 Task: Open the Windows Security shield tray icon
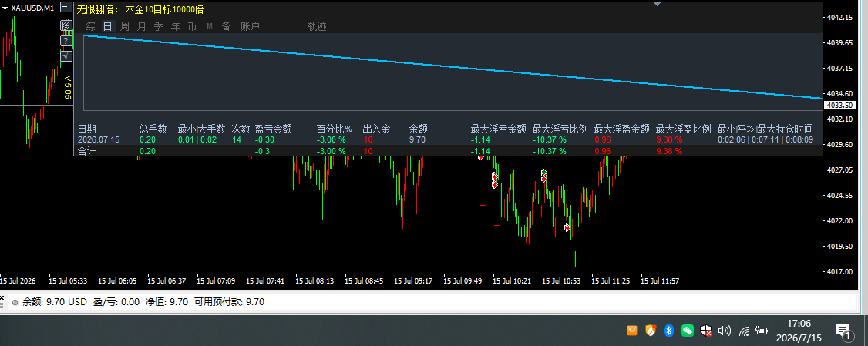click(705, 331)
